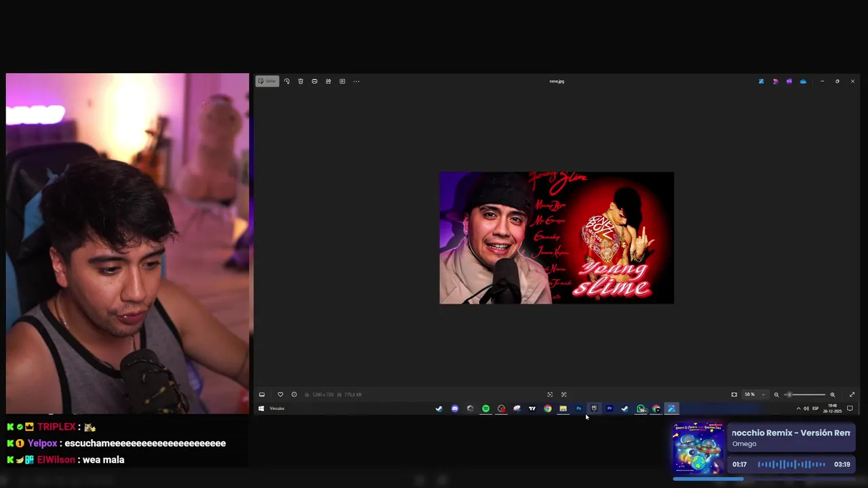Viewport: 868px width, 488px height.
Task: Click the Editar button in Photos
Action: [267, 81]
